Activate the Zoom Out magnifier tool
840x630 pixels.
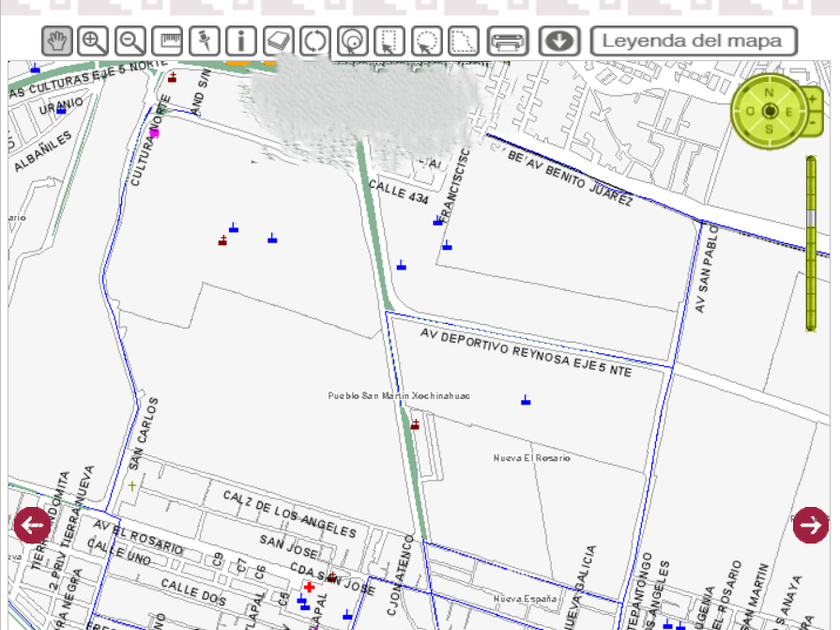130,41
